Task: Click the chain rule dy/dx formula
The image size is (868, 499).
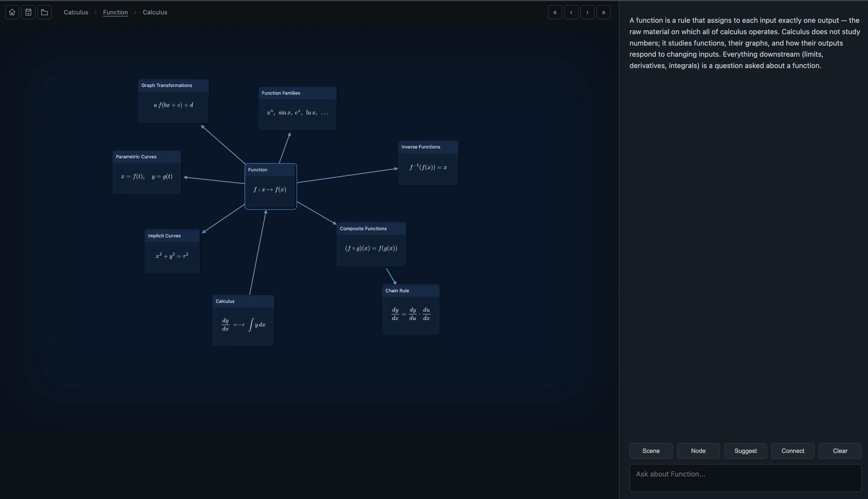Action: coord(411,314)
